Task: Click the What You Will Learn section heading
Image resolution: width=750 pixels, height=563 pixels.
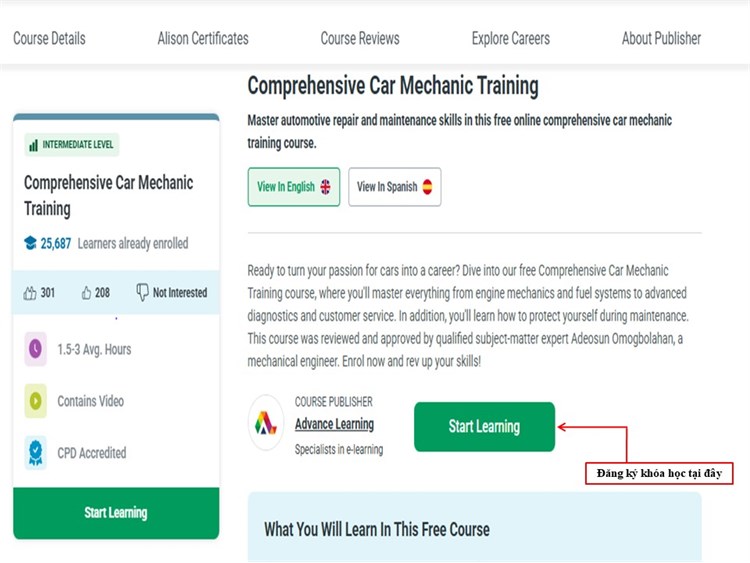Action: click(x=377, y=528)
